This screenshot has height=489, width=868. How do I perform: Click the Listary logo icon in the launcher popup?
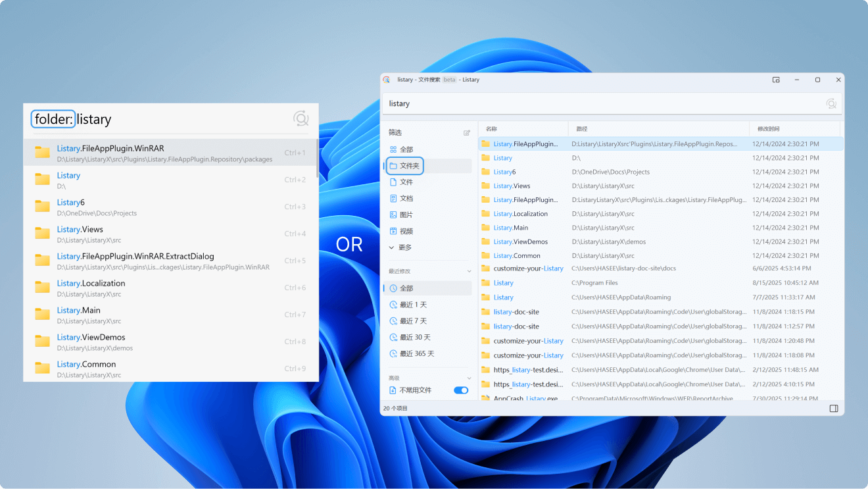301,118
